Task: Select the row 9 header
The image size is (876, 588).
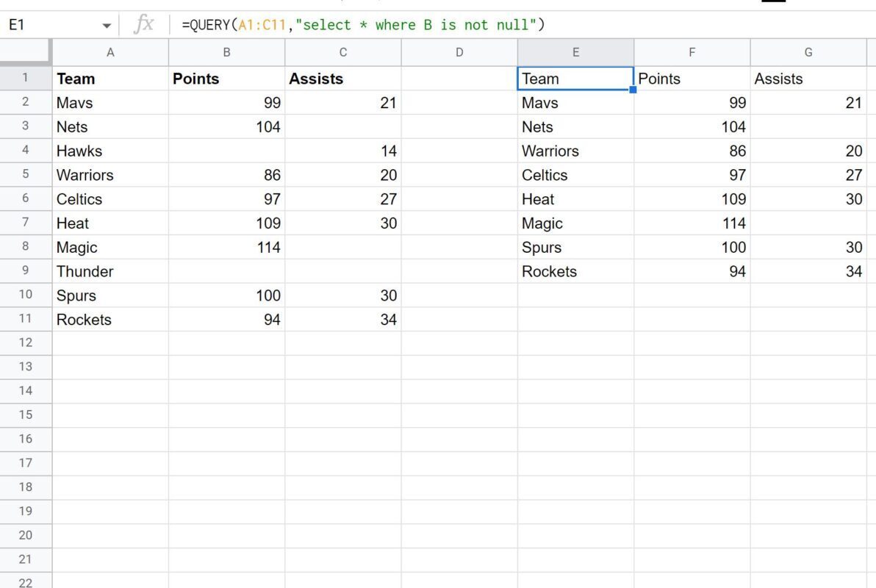Action: coord(26,270)
